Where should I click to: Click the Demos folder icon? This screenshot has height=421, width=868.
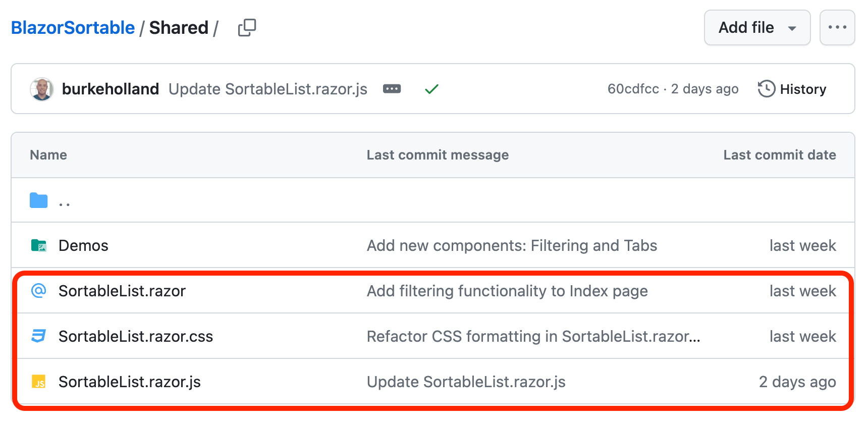click(39, 246)
